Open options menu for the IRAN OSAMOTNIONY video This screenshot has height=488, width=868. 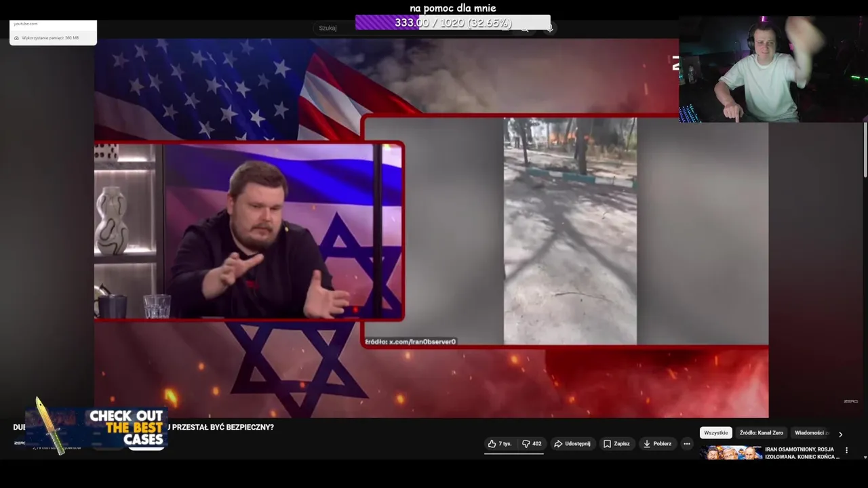click(x=846, y=450)
